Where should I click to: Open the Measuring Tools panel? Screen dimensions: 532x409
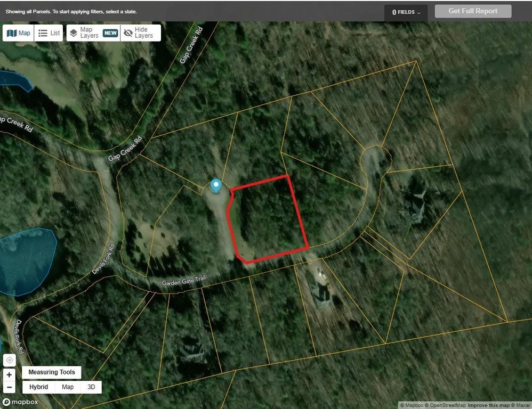(52, 372)
